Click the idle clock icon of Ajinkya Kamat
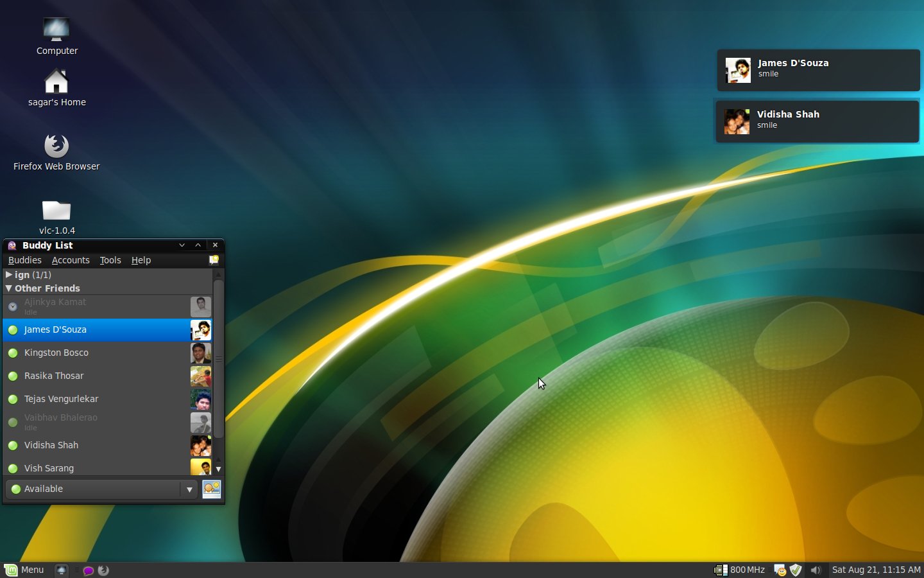 click(x=12, y=307)
